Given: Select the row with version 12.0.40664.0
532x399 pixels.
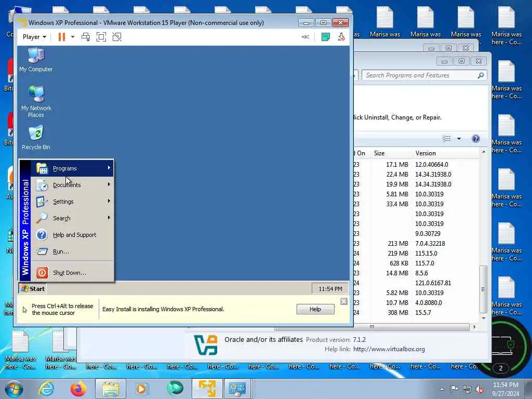Looking at the screenshot, I should click(416, 165).
